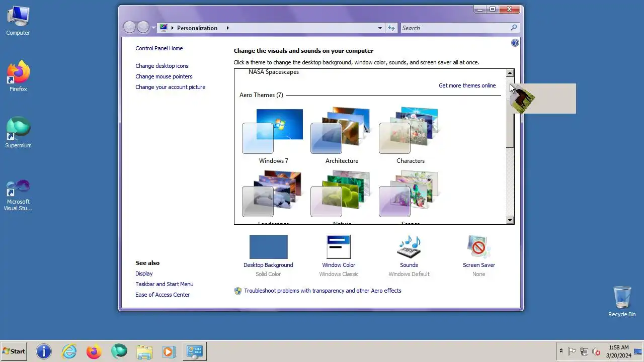Image resolution: width=644 pixels, height=362 pixels.
Task: Open Windows Explorer from the taskbar
Action: (144, 351)
